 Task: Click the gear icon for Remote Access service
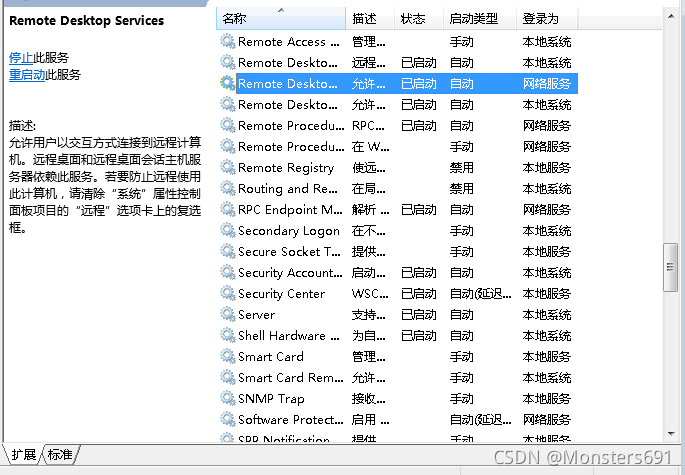tap(228, 42)
